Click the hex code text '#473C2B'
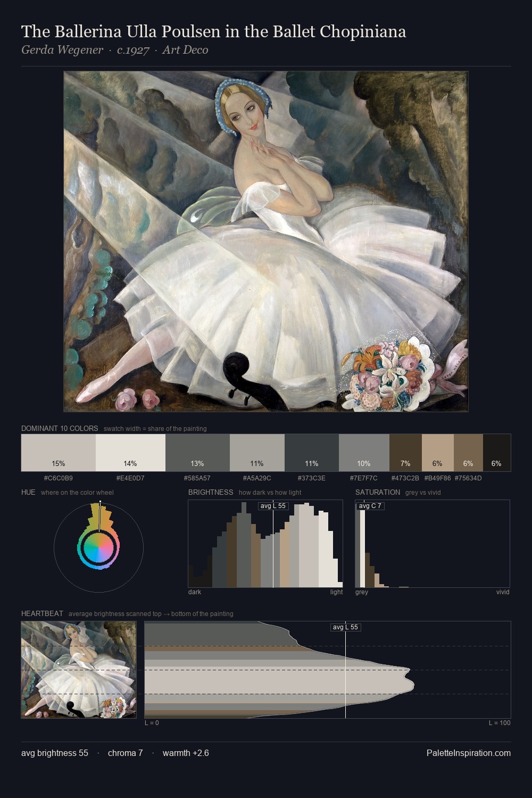 coord(405,478)
